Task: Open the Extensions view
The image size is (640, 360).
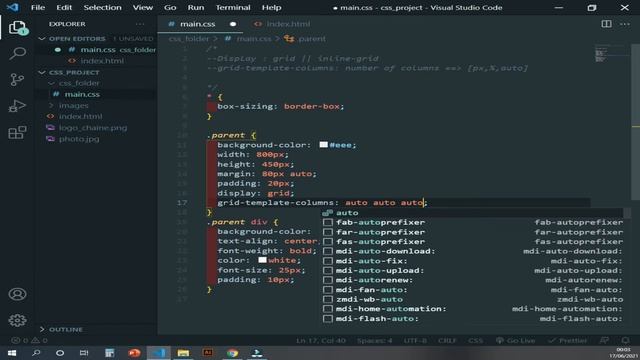Action: pyautogui.click(x=18, y=132)
